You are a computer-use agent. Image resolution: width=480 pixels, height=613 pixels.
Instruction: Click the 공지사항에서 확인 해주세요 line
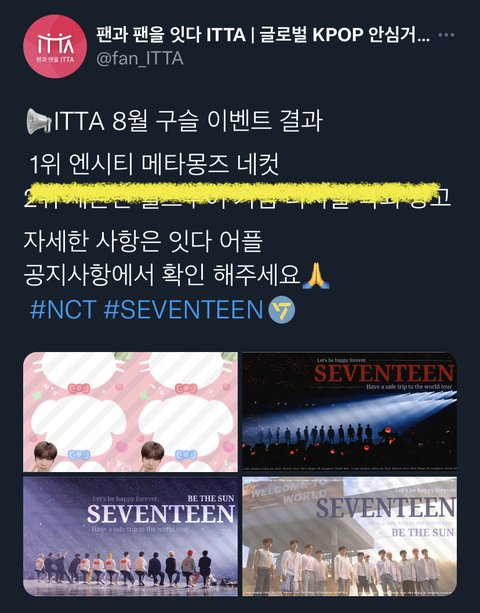(x=161, y=275)
